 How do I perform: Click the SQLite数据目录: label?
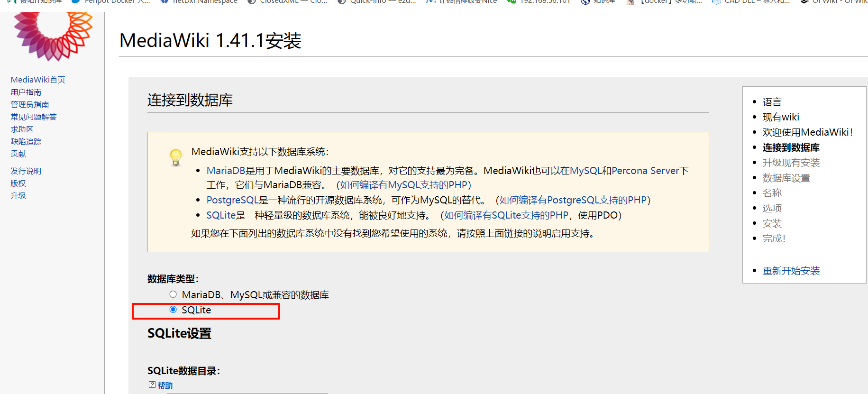(184, 371)
